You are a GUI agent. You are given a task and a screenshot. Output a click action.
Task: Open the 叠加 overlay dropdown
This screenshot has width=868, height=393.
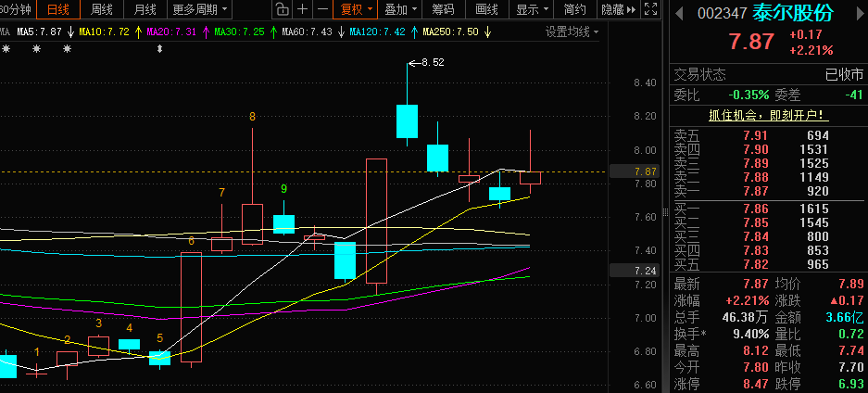(x=400, y=9)
